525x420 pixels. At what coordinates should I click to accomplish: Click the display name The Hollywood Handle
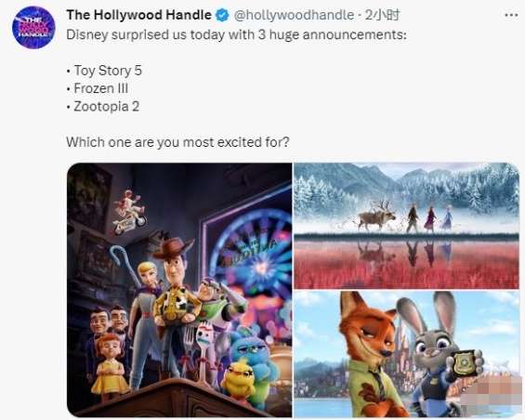tap(139, 15)
